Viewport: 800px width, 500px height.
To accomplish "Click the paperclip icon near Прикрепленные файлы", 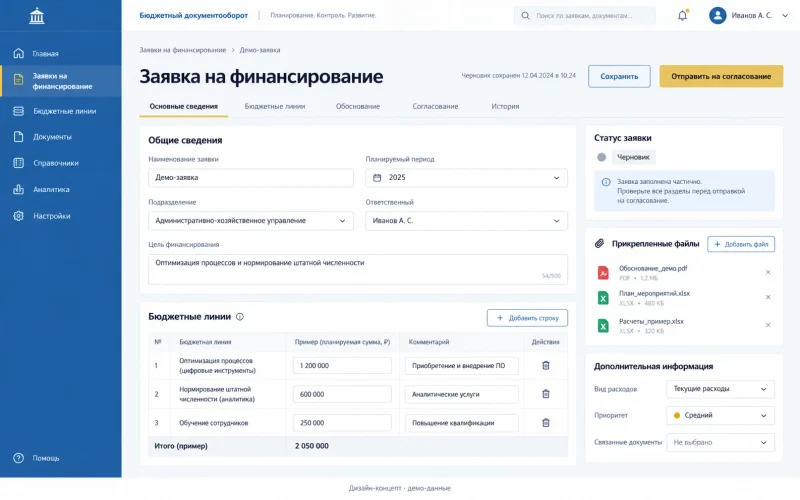I will click(599, 243).
